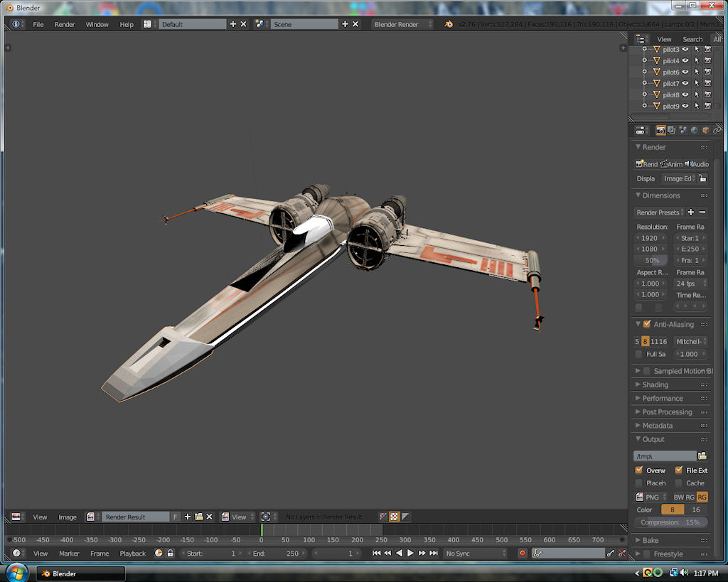Screen dimensions: 728x582
Task: Click the scene browse icon
Action: point(259,24)
